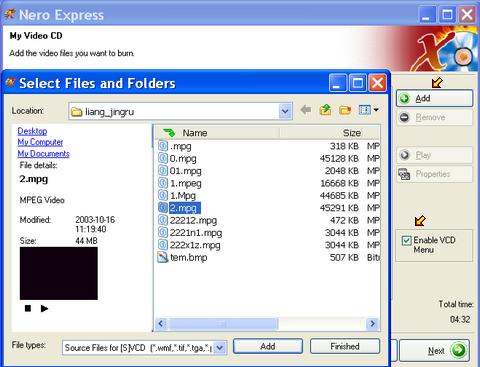This screenshot has height=367, width=480.
Task: Play the video preview
Action: coord(44,308)
